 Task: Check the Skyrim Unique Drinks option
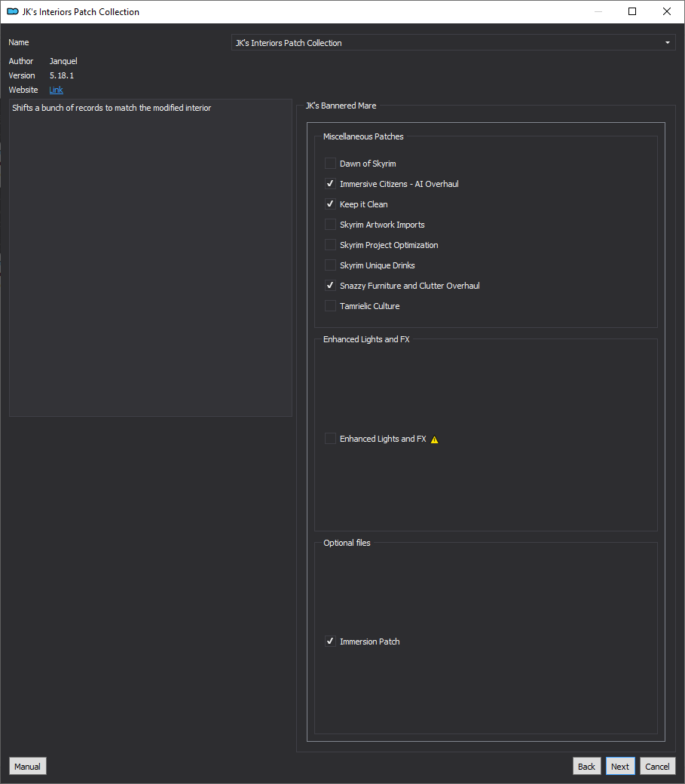coord(330,265)
